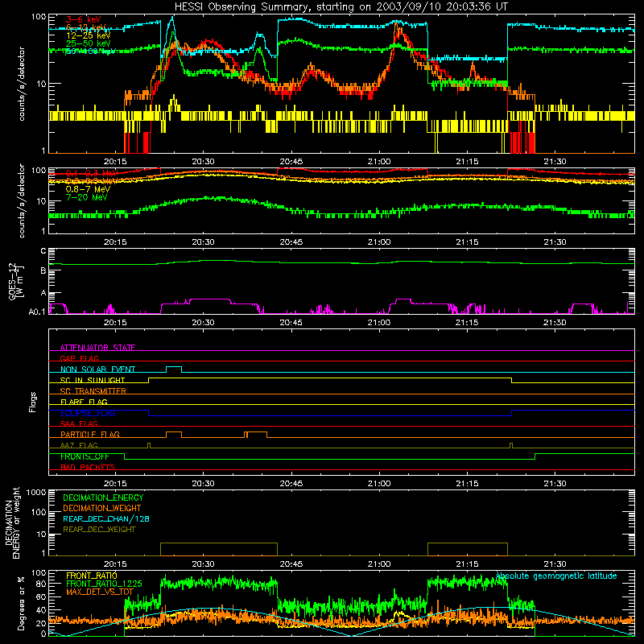Click the FRONTS_OFF flag label

85,456
